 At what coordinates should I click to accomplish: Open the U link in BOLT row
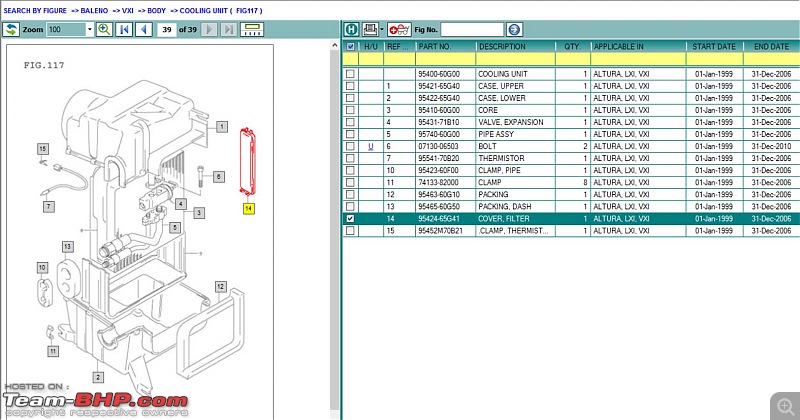[371, 146]
